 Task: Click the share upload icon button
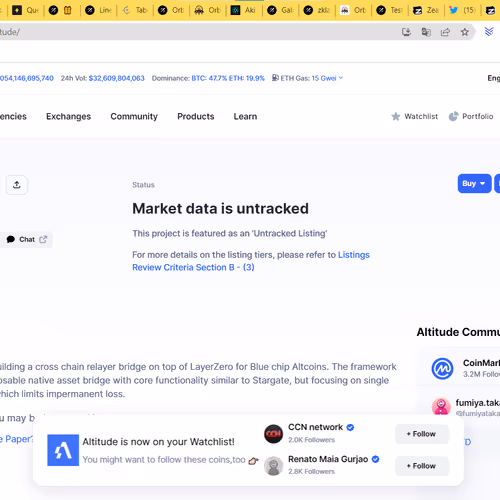pos(17,185)
